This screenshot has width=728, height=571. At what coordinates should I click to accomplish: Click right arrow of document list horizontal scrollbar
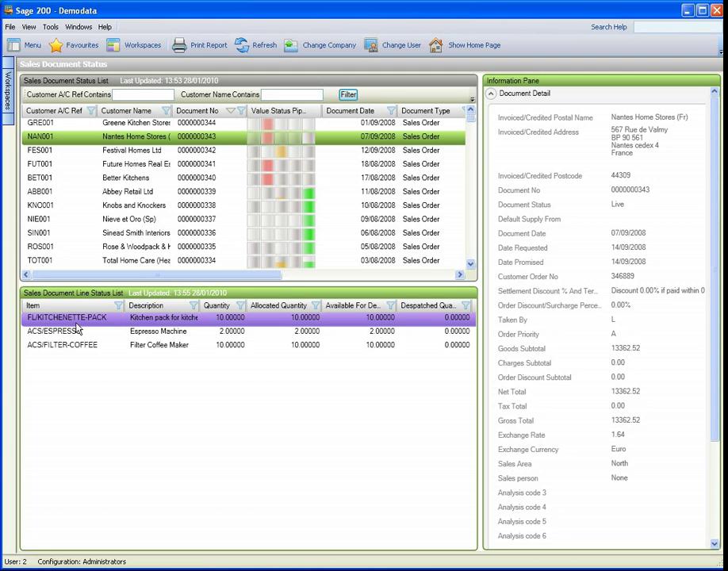tap(460, 275)
